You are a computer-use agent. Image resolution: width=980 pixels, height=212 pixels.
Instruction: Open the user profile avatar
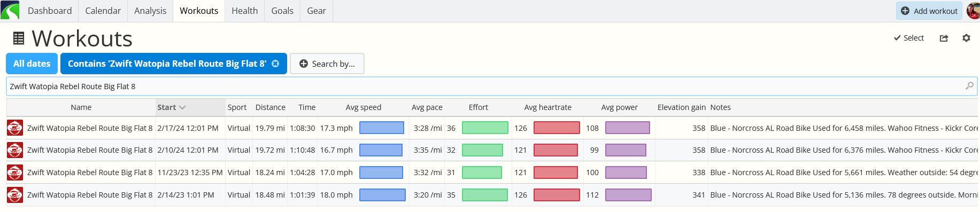coord(974,11)
